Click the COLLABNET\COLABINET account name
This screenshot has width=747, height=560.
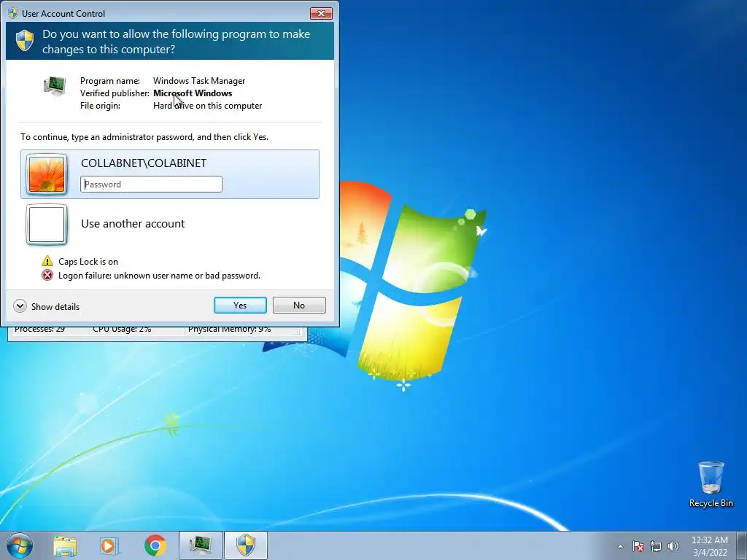coord(144,163)
